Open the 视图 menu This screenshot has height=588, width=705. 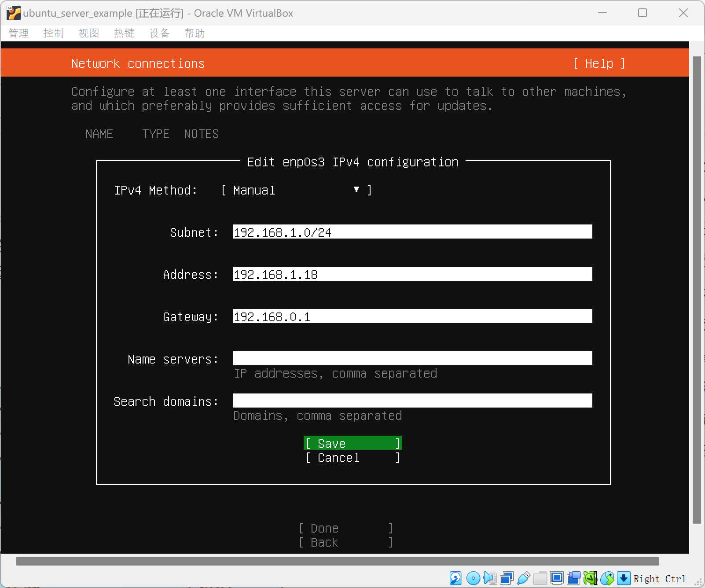click(x=89, y=33)
